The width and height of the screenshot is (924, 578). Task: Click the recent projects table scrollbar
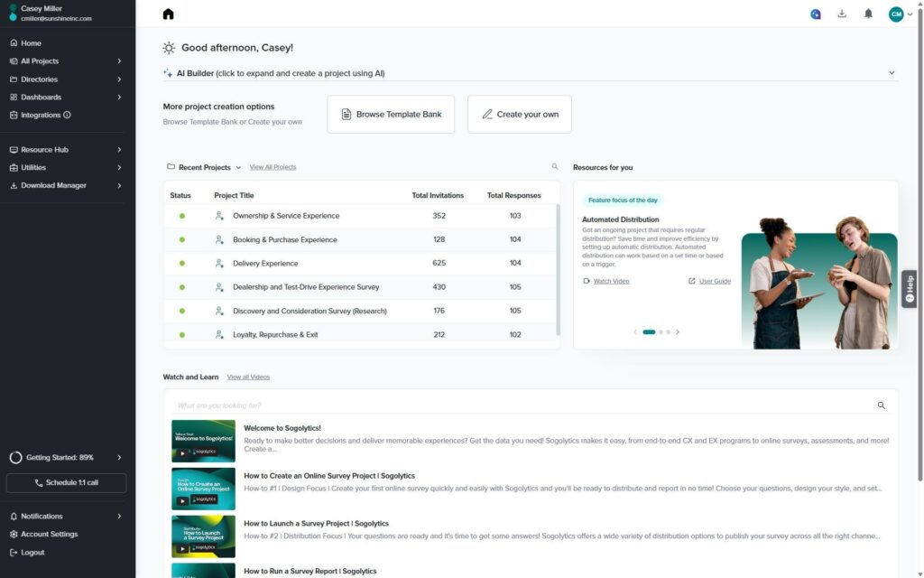point(558,270)
